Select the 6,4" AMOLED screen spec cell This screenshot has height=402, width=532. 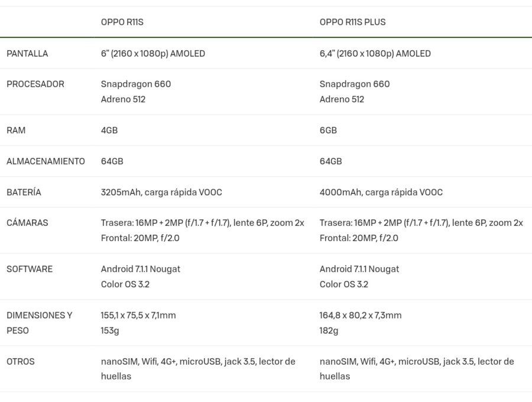click(x=375, y=54)
